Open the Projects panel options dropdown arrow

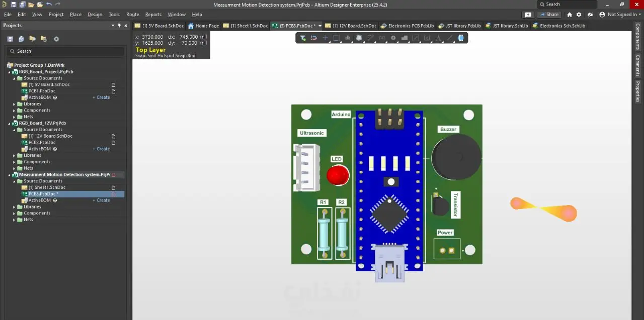click(113, 25)
